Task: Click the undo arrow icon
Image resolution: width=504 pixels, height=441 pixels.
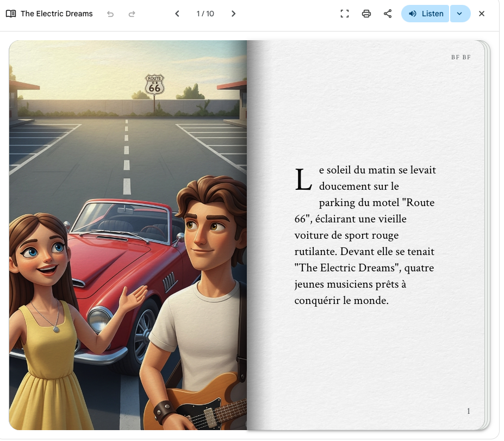Action: click(x=110, y=14)
